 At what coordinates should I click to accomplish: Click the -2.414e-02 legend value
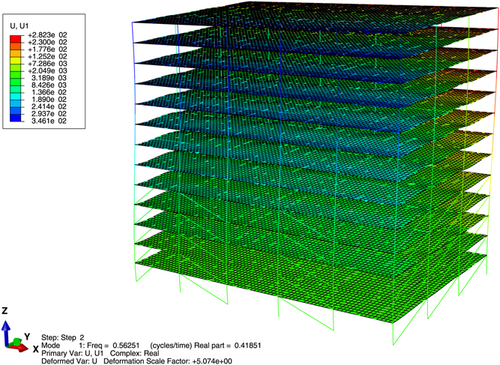point(49,106)
